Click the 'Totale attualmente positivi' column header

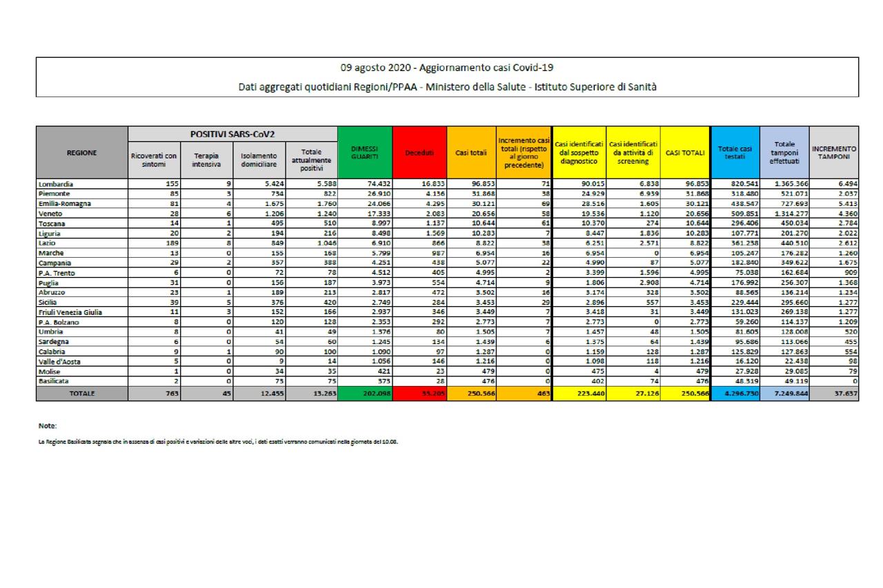[x=312, y=160]
